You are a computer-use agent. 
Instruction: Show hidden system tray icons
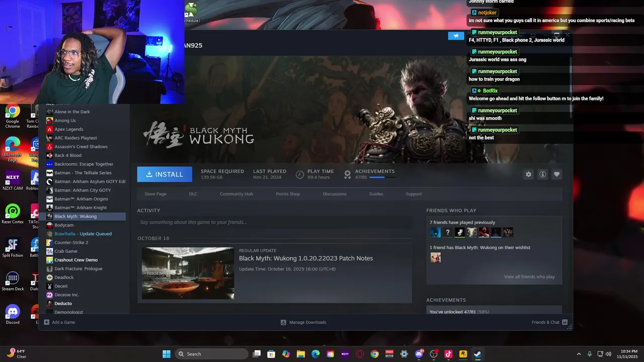tap(579, 354)
